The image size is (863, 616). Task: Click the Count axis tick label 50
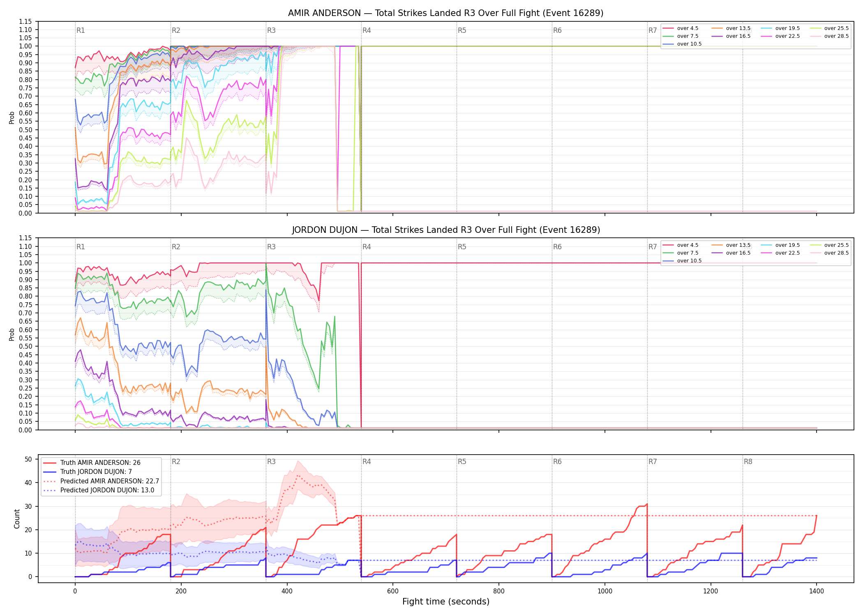28,460
